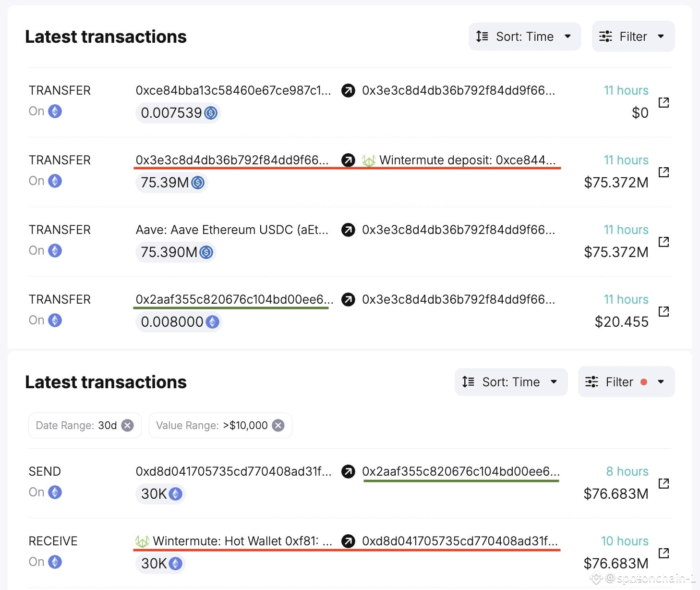Screen dimensions: 700x590
Task: Click the USDC token icon beside 75.39M
Action: tap(198, 183)
